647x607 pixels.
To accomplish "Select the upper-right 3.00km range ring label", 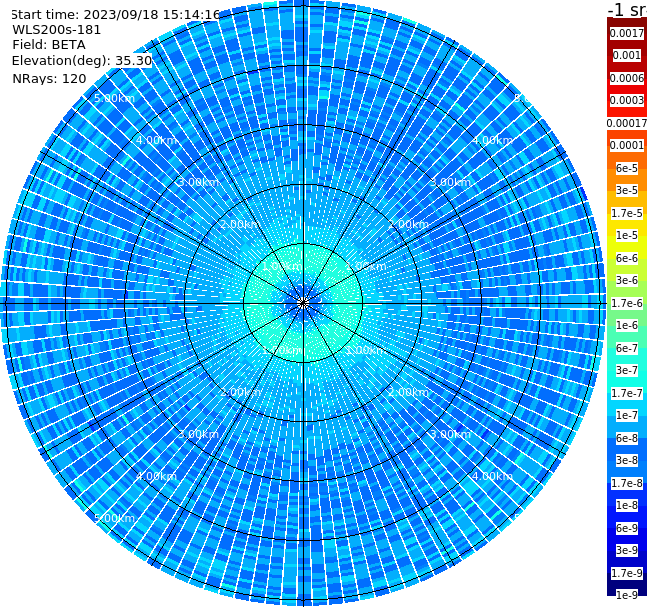I will pos(450,182).
